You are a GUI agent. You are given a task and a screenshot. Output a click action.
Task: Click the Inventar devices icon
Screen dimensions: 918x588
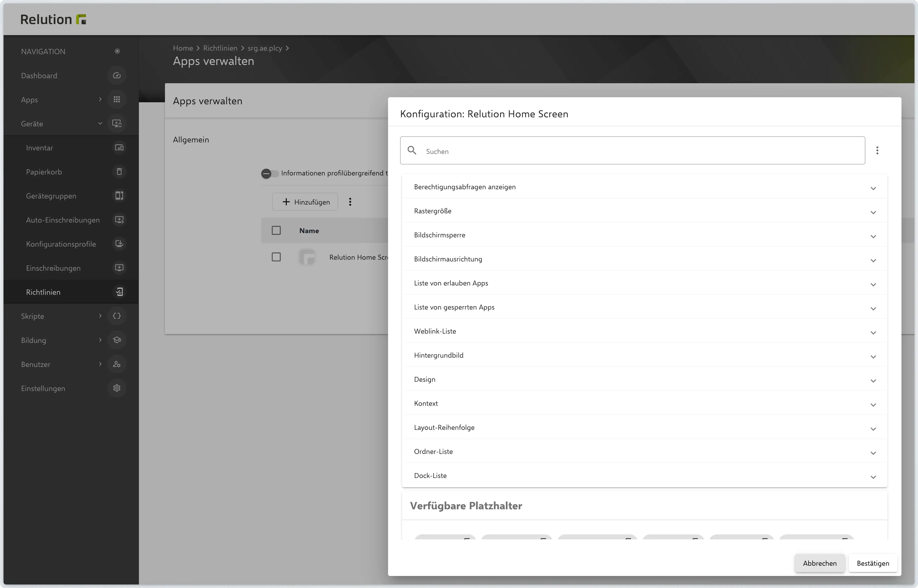point(119,148)
